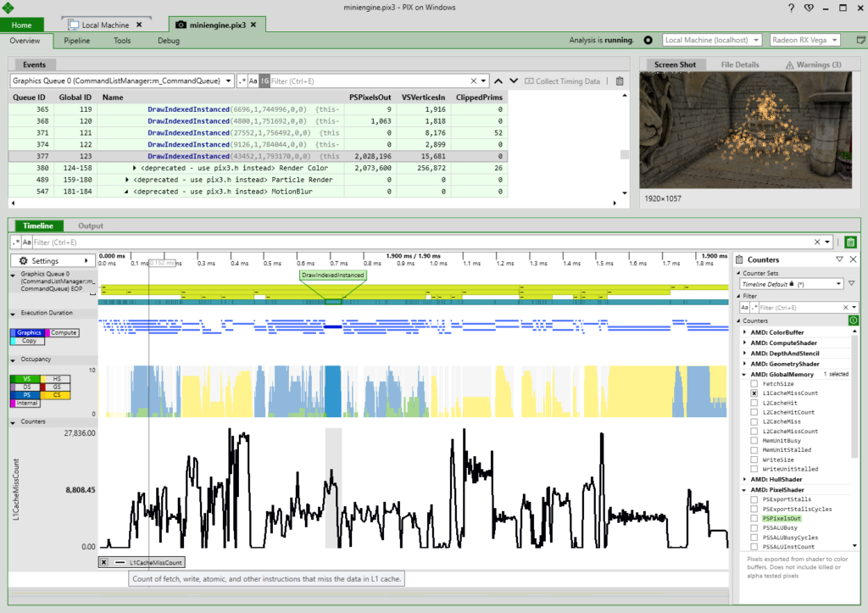Toggle match case Aa in Events filter
The width and height of the screenshot is (868, 613).
[253, 81]
